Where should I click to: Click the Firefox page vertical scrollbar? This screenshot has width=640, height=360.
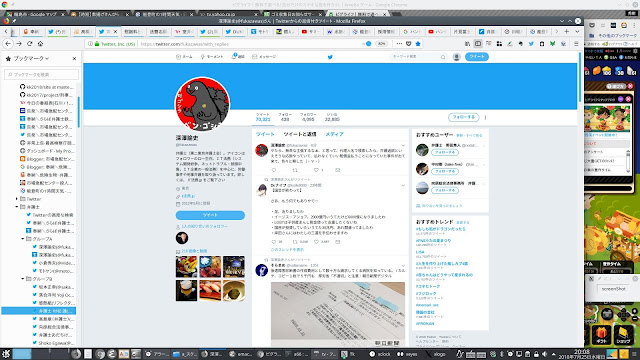580,78
